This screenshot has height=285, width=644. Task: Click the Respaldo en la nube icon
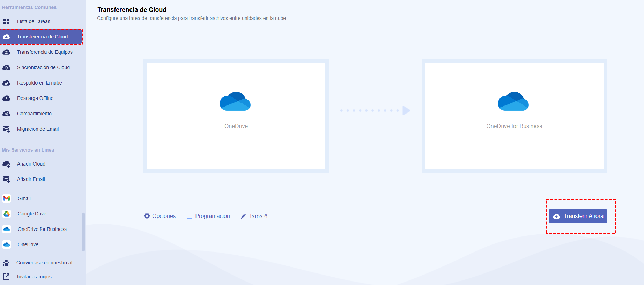[6, 83]
